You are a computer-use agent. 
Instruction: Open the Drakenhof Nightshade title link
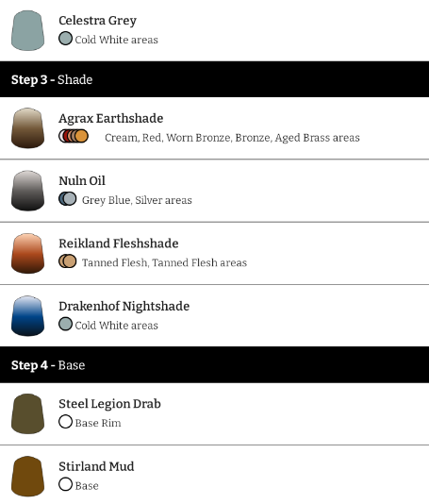(x=124, y=307)
